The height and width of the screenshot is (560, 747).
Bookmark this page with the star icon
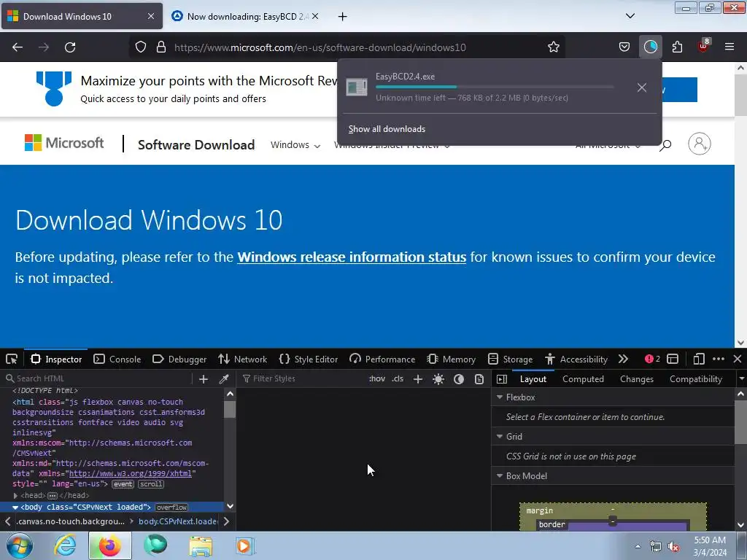[x=553, y=47]
